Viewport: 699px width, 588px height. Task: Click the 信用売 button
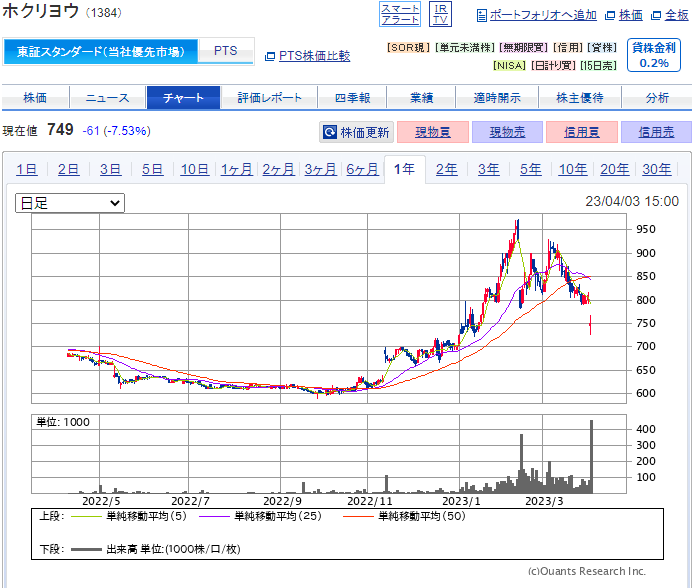[656, 132]
